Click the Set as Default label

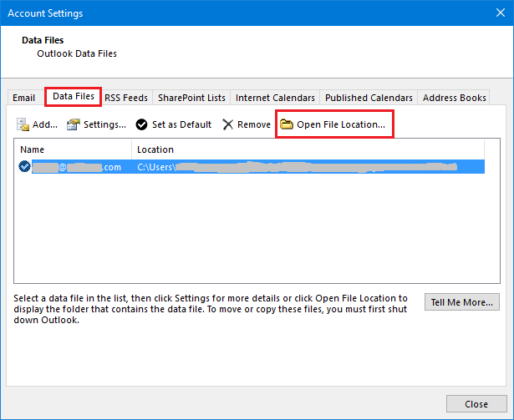coord(181,124)
